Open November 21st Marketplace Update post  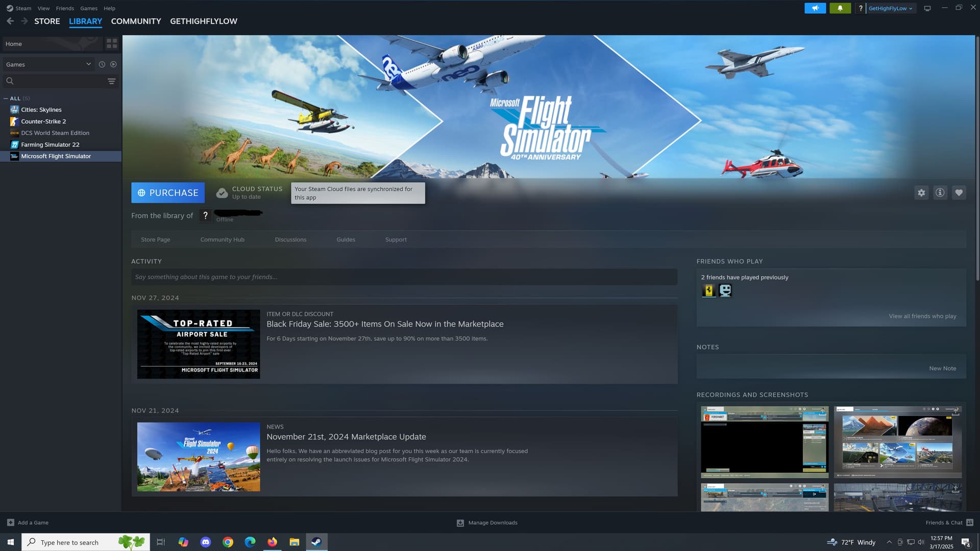coord(346,437)
